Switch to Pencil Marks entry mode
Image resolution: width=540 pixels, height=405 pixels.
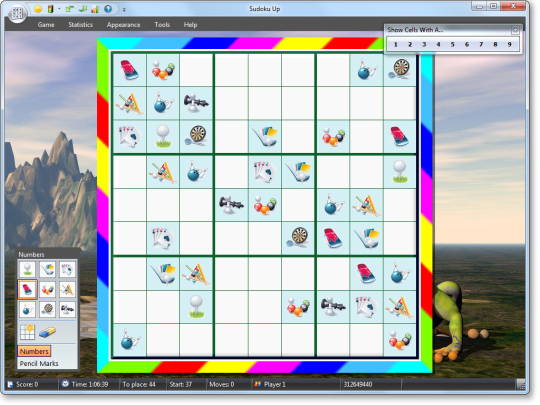tap(39, 364)
